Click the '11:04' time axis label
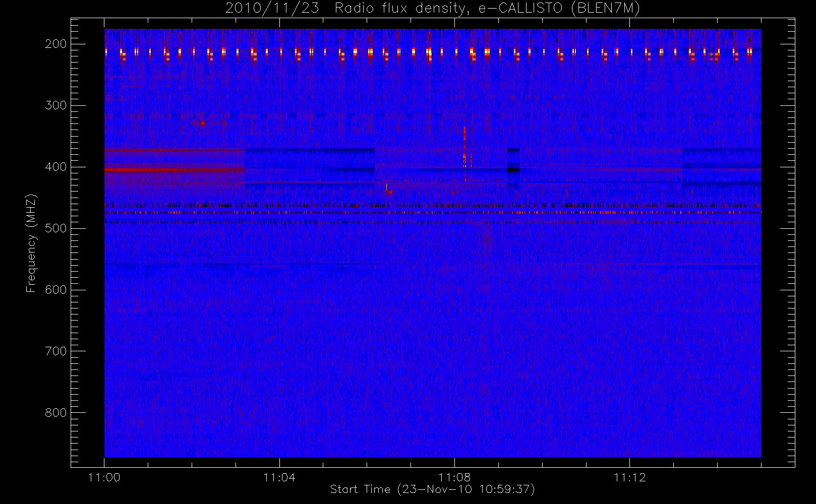This screenshot has height=504, width=816. click(x=279, y=477)
